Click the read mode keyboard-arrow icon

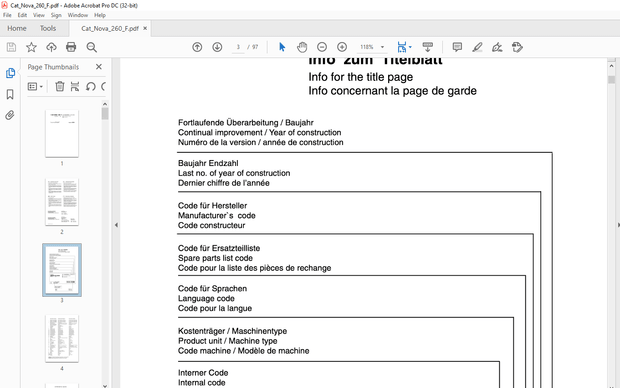(427, 47)
